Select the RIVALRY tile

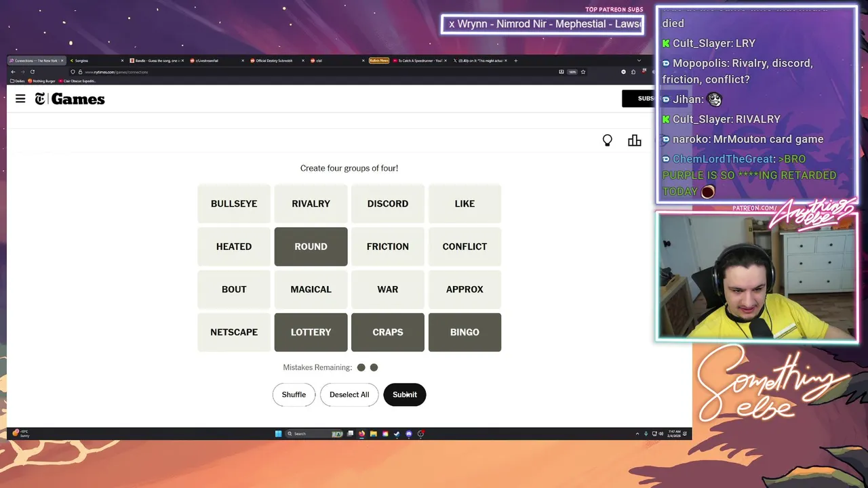point(311,203)
